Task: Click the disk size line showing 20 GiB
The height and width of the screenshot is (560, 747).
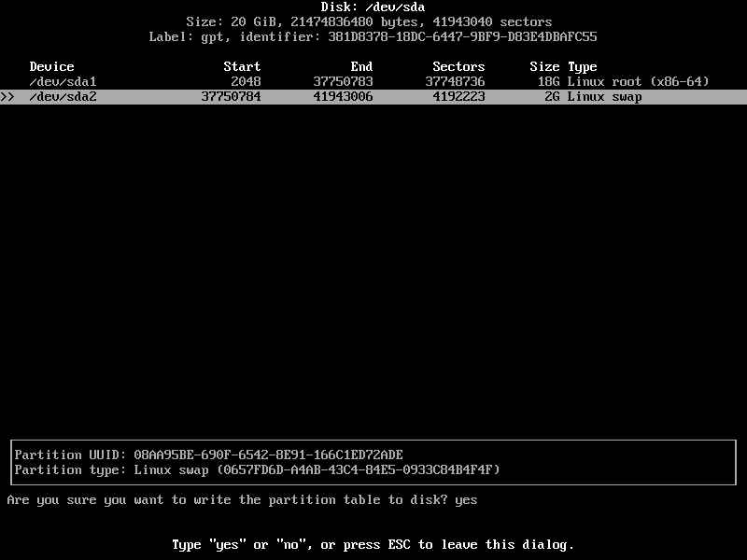Action: point(369,21)
